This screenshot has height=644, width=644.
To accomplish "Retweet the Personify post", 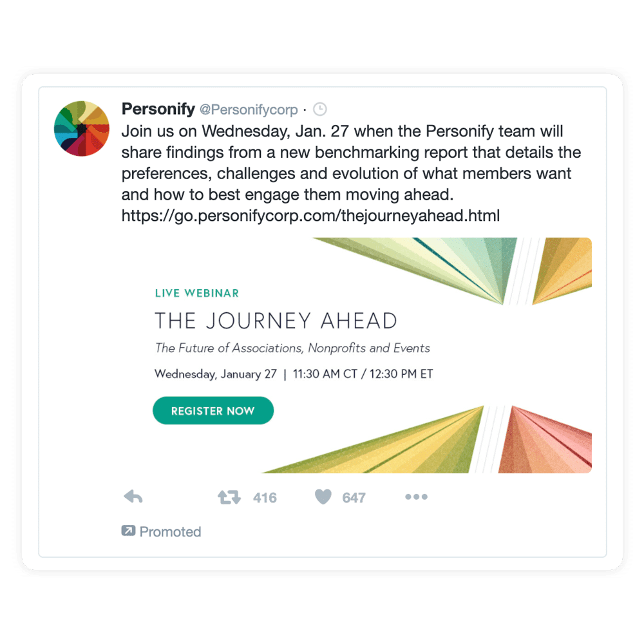I will pos(229,497).
